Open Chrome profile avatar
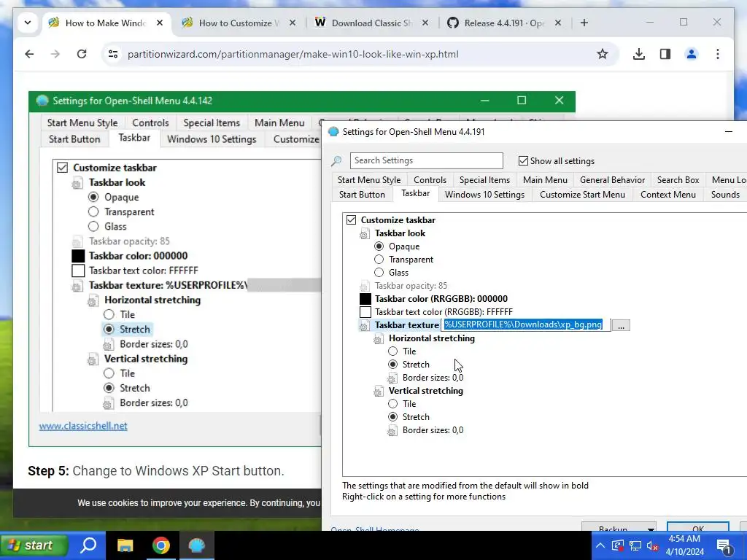Image resolution: width=747 pixels, height=560 pixels. click(x=692, y=54)
